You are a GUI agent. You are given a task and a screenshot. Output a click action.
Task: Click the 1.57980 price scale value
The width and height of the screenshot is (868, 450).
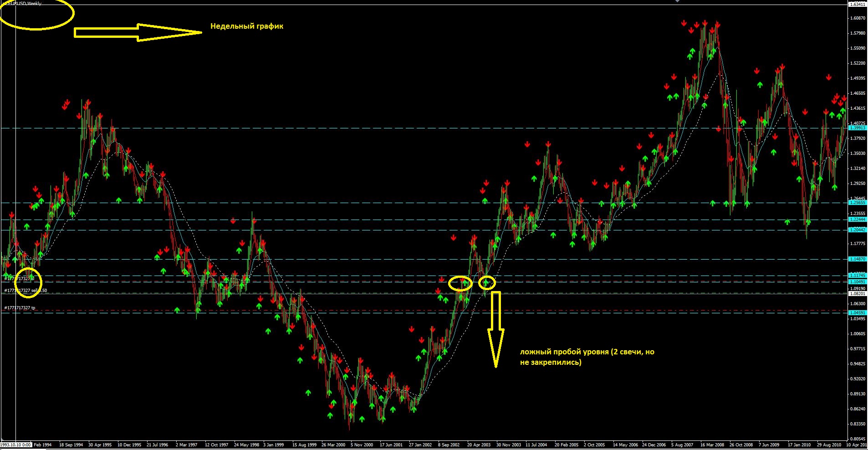(x=858, y=33)
